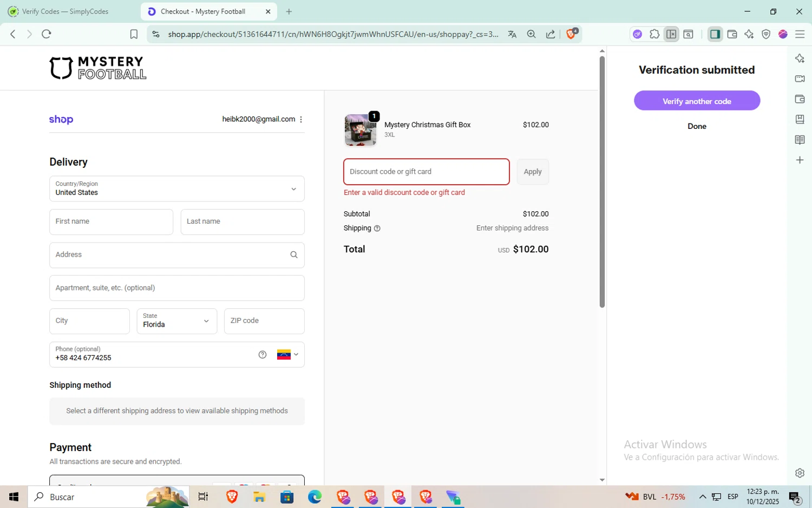
Task: Open Task View on taskbar
Action: click(204, 497)
